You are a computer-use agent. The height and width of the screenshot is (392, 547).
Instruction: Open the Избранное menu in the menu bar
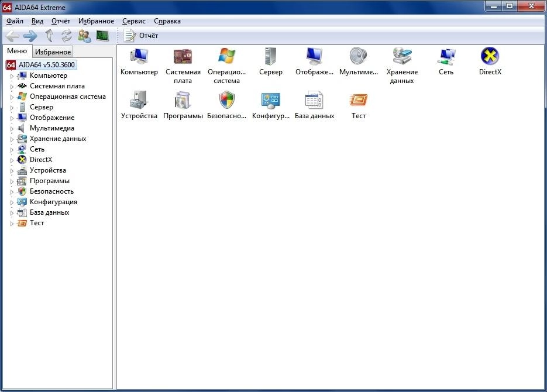(x=97, y=21)
